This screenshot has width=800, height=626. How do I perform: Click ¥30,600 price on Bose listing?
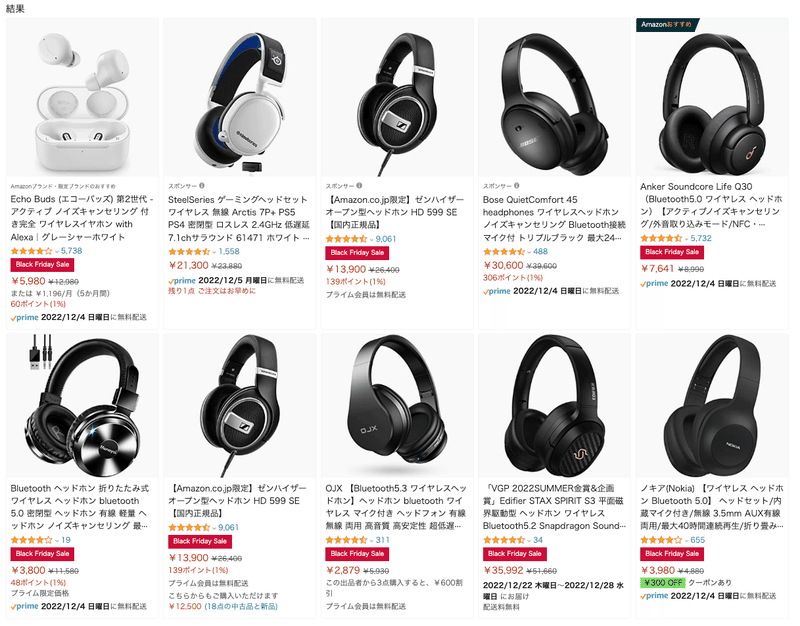pyautogui.click(x=503, y=265)
